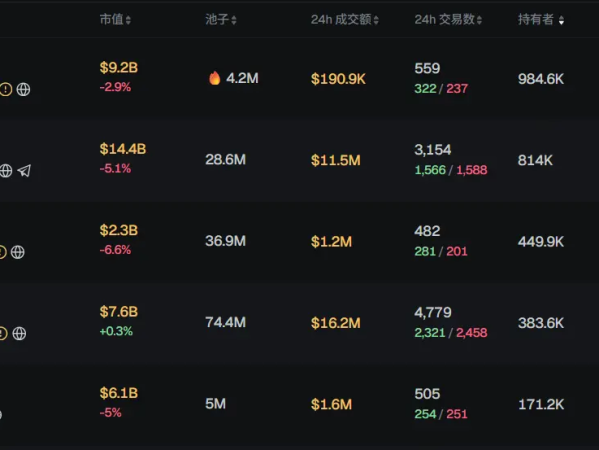Click the fire icon next to 4.2M
This screenshot has height=450, width=599.
215,78
